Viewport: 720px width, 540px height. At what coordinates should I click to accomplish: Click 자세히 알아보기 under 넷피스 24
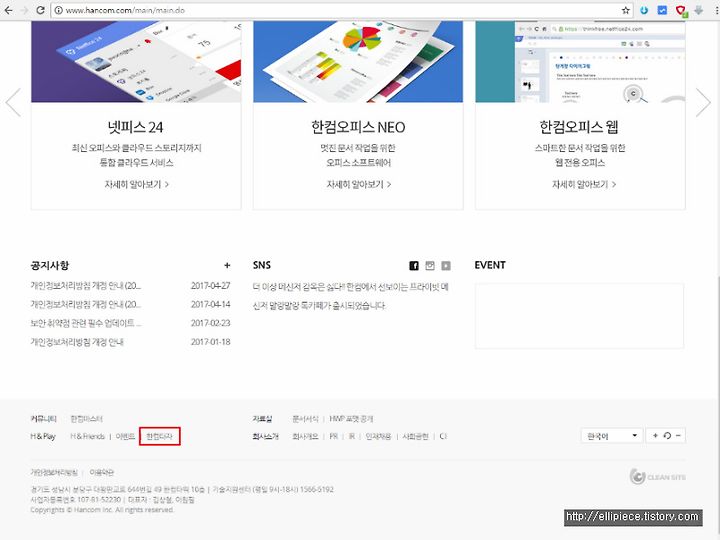coord(136,184)
